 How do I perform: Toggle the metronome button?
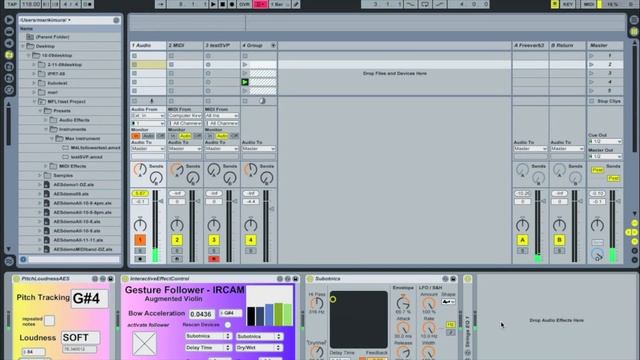click(88, 4)
